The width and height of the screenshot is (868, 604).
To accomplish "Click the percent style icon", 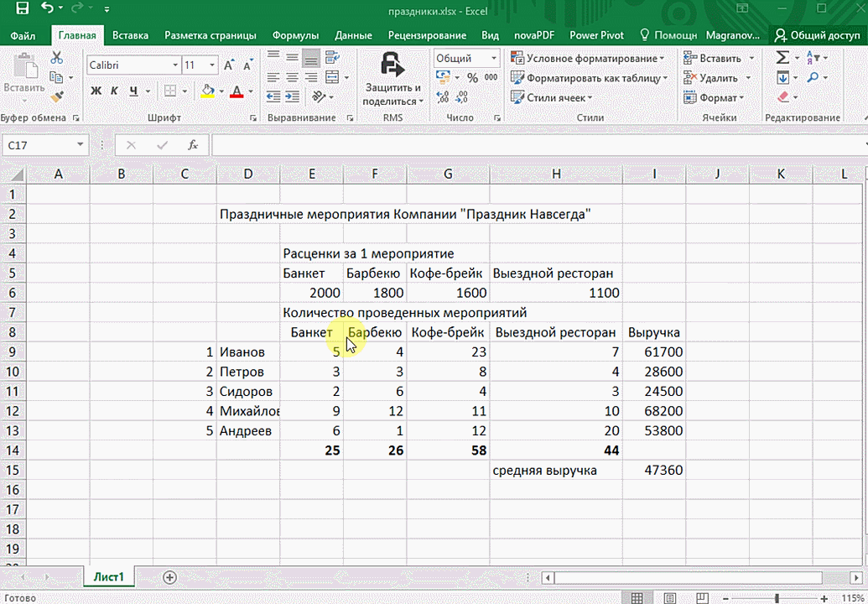I will (x=472, y=78).
